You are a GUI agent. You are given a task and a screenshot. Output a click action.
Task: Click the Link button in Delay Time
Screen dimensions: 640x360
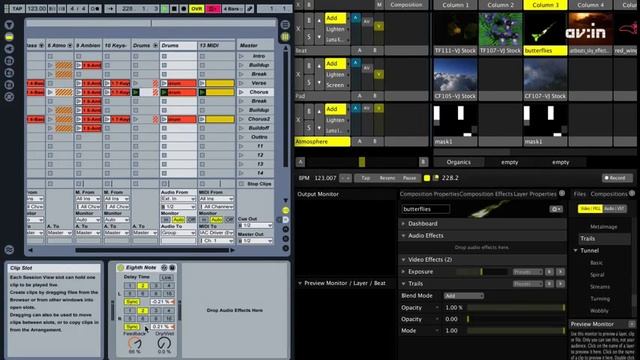point(166,277)
